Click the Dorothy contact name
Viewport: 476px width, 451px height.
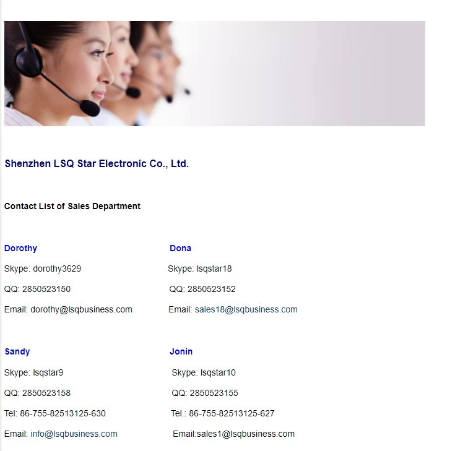[20, 248]
